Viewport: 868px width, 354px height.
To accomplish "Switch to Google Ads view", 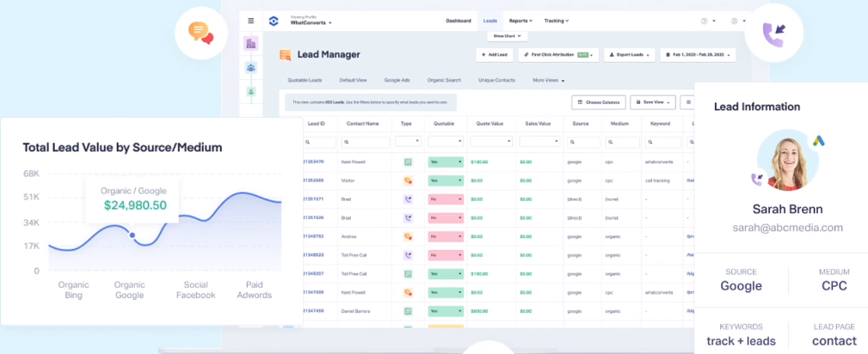I will 397,80.
